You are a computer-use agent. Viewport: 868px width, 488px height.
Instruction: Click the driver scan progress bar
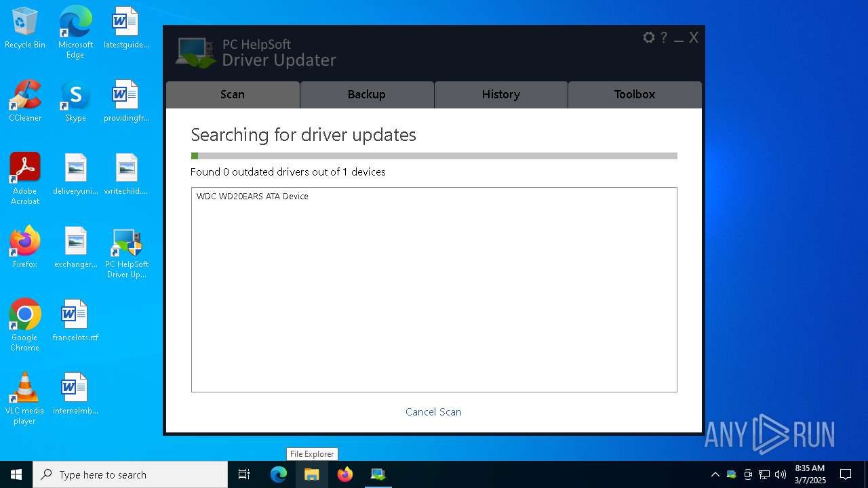click(x=434, y=156)
